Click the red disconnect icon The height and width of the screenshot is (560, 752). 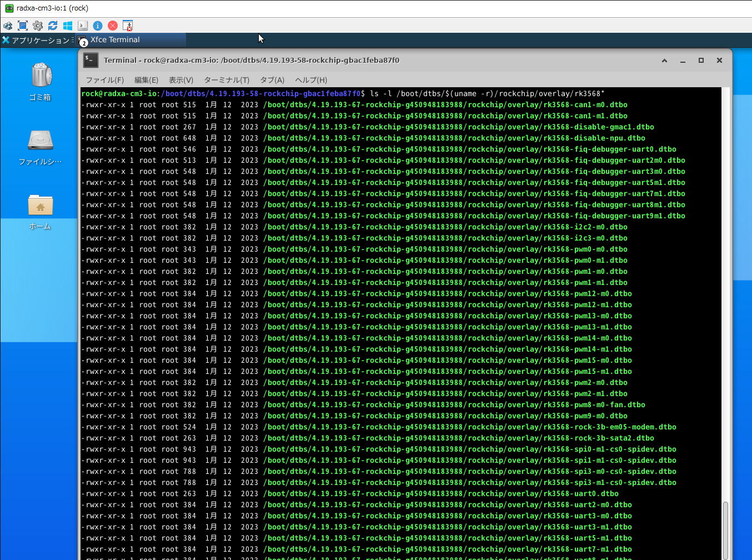tap(113, 26)
